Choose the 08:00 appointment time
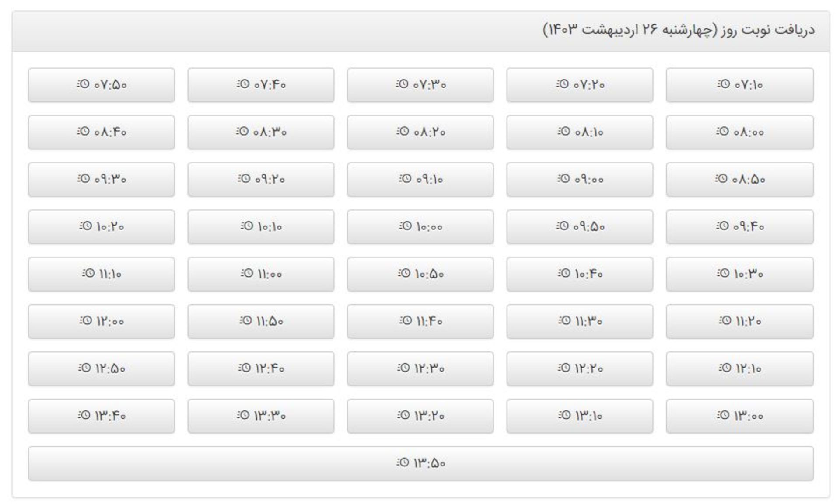840x504 pixels. coord(739,132)
